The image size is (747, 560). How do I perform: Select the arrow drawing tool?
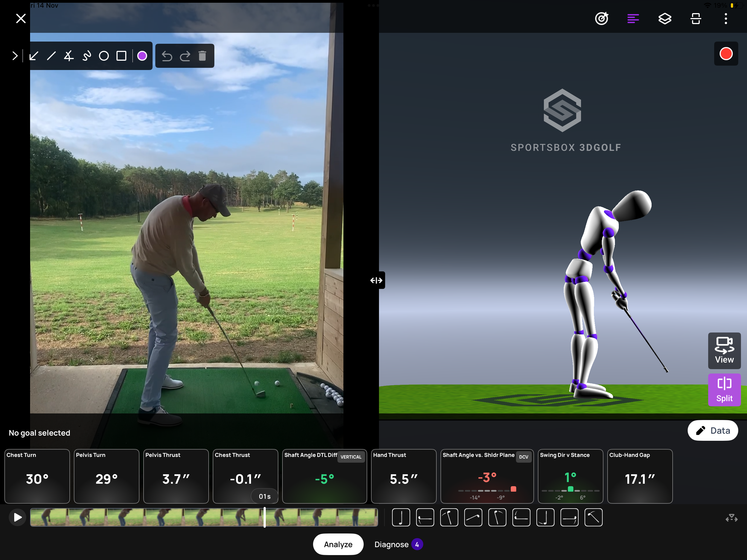(x=34, y=56)
